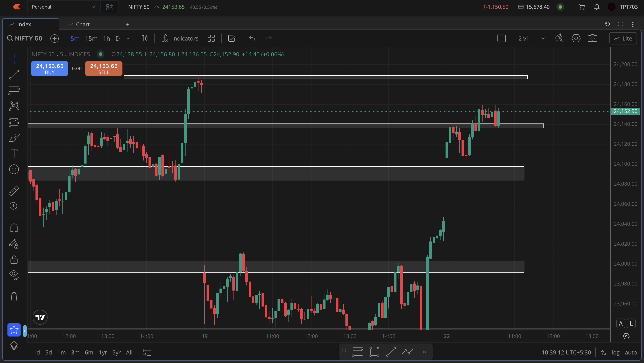
Task: Switch to the 15m timeframe
Action: 91,39
